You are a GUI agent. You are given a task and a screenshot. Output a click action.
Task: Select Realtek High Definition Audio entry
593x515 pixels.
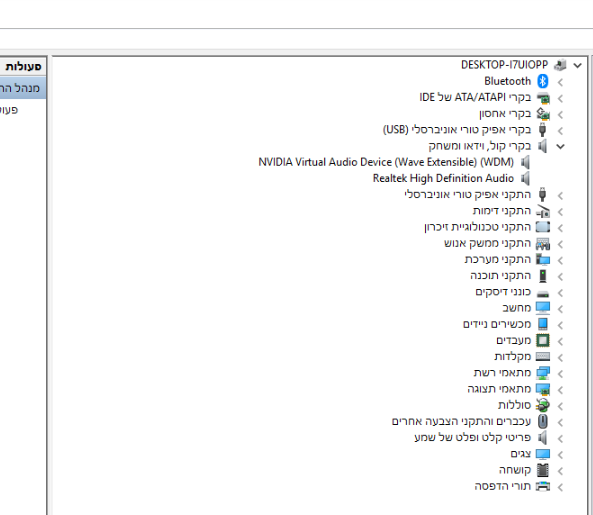[x=443, y=178]
